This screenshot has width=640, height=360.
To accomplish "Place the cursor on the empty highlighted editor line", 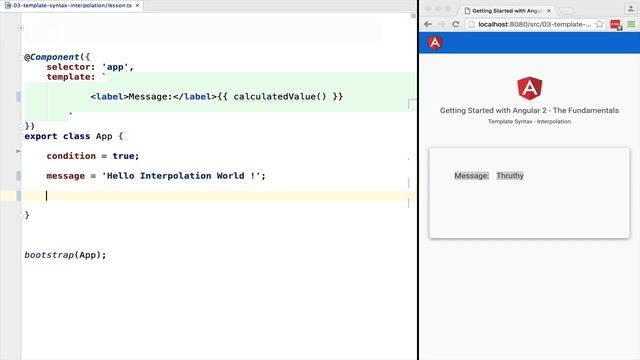I will [220, 196].
